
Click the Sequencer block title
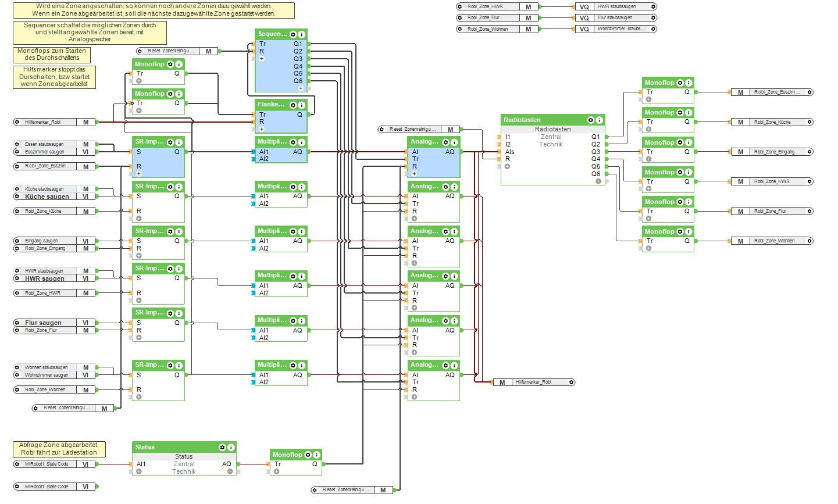[272, 34]
